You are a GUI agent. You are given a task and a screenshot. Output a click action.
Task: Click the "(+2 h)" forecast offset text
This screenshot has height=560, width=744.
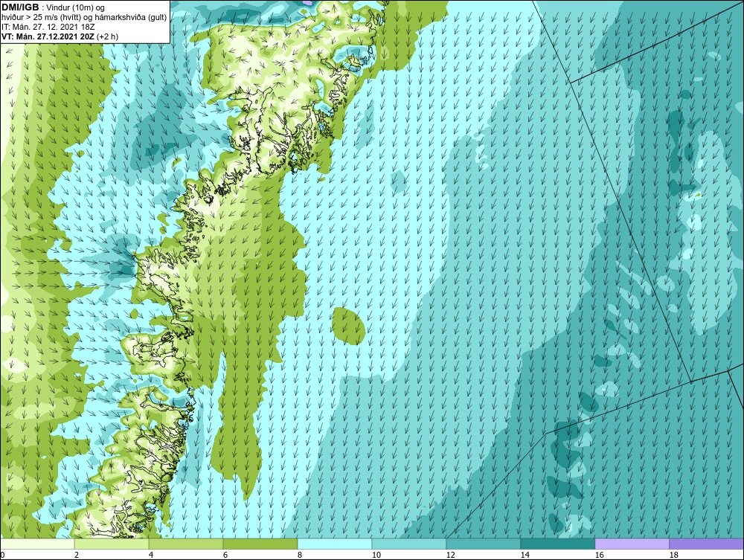pos(107,36)
